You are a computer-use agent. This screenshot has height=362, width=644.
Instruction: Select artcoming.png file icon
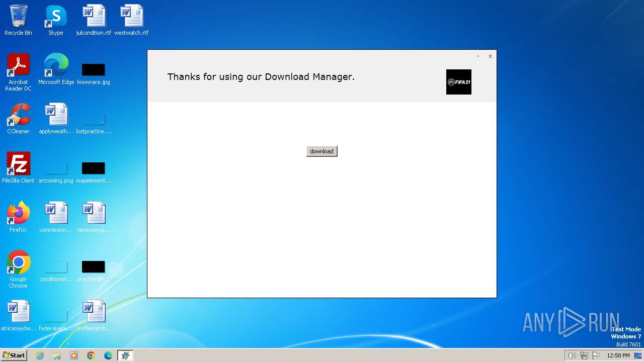pyautogui.click(x=56, y=172)
